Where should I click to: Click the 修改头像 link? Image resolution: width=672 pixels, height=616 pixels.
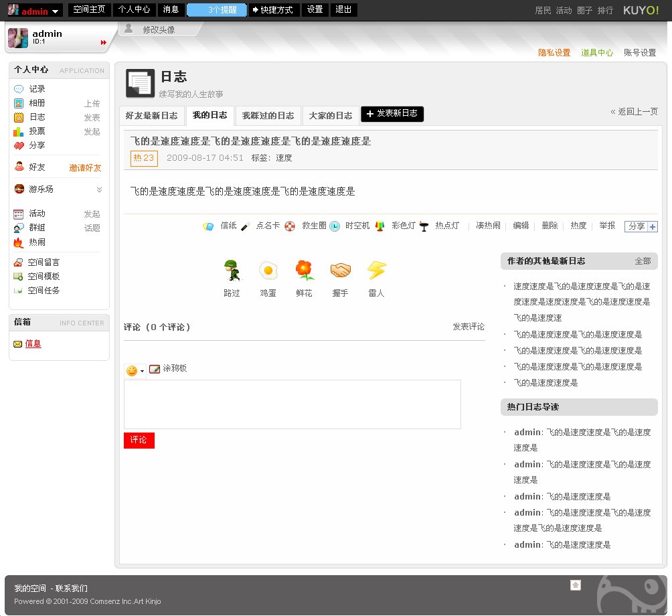tap(159, 29)
